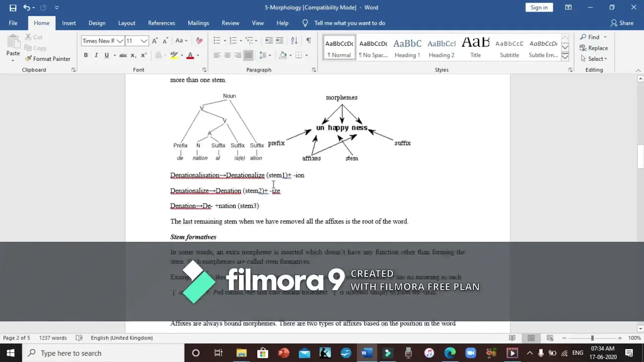Open File Explorer from the taskbar
The height and width of the screenshot is (362, 644).
[242, 353]
